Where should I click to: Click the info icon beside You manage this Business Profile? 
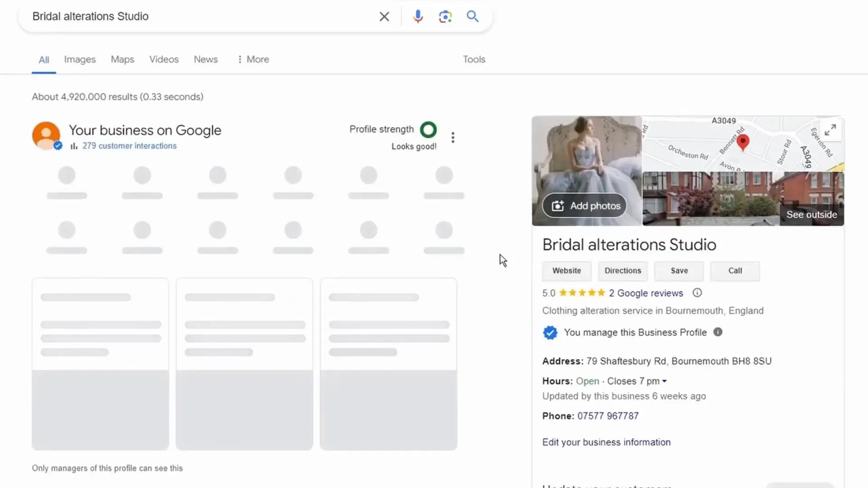coord(718,332)
